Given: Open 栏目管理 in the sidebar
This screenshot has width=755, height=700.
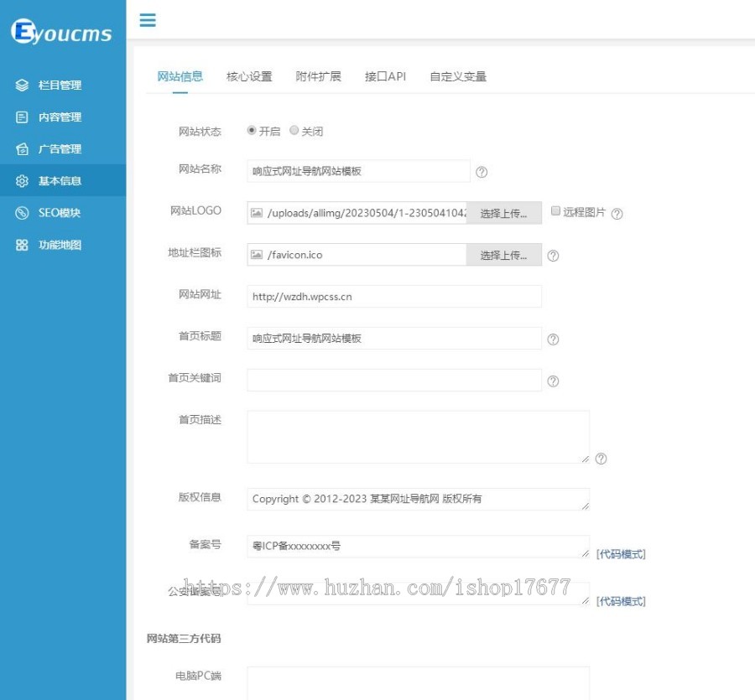Looking at the screenshot, I should coord(63,86).
